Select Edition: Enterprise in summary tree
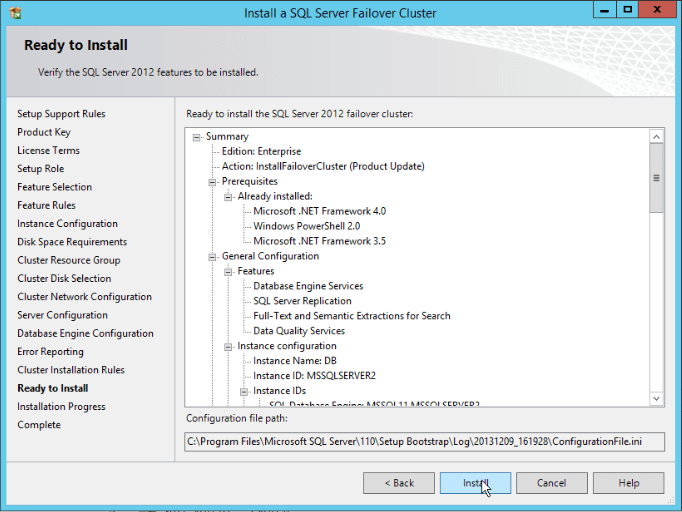Image resolution: width=682 pixels, height=512 pixels. pos(261,152)
